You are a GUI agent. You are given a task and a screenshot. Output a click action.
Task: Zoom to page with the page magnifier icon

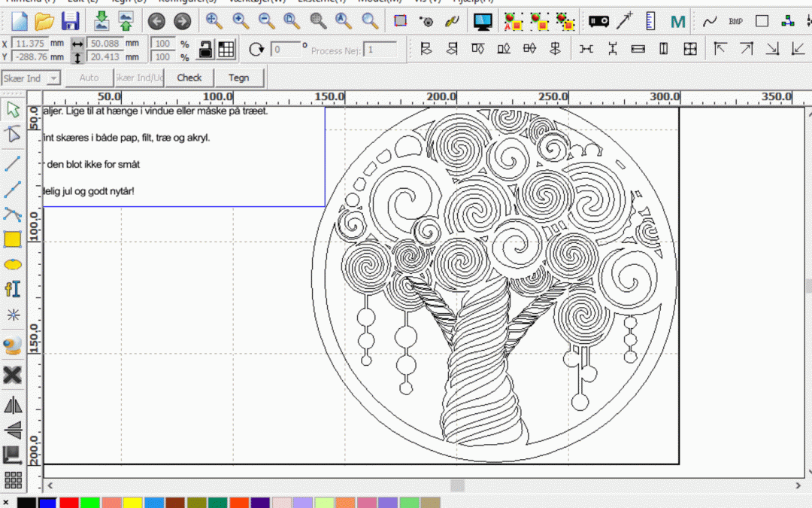[292, 21]
